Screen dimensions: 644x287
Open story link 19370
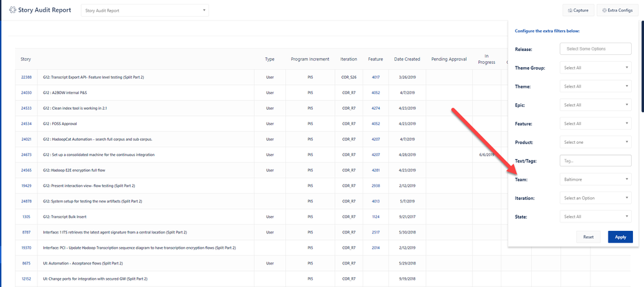26,248
